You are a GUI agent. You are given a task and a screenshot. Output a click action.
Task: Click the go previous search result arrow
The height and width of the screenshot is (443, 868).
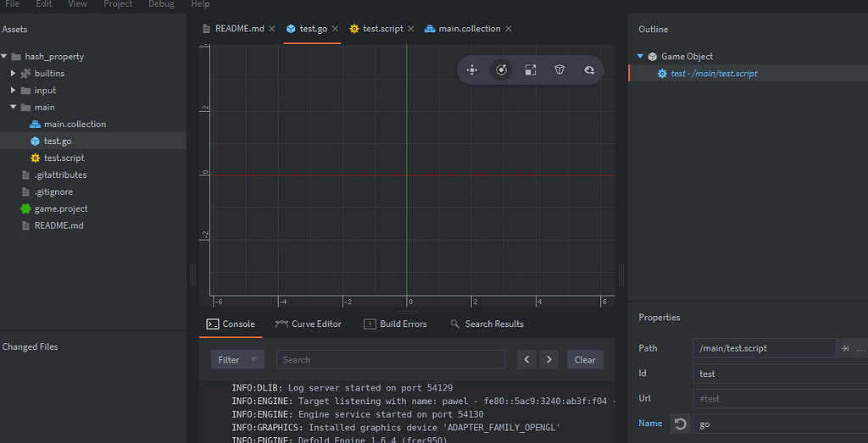(527, 360)
